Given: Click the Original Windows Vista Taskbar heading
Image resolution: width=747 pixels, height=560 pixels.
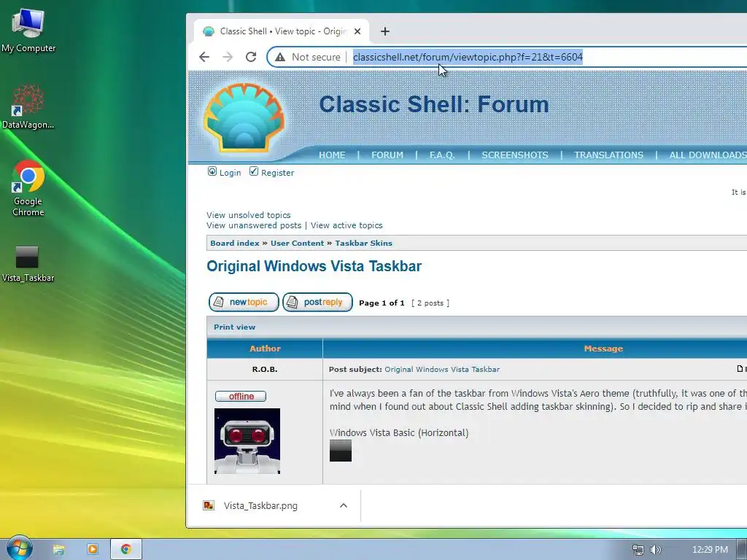Looking at the screenshot, I should [x=314, y=266].
